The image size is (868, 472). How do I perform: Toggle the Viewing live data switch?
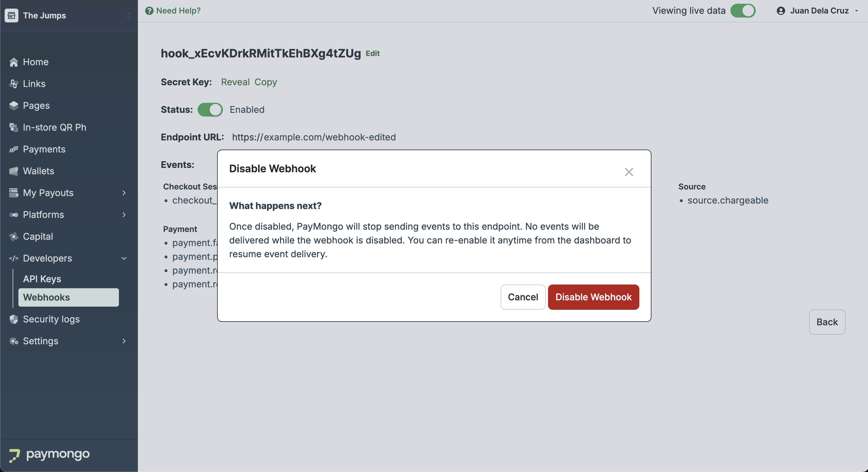[743, 11]
